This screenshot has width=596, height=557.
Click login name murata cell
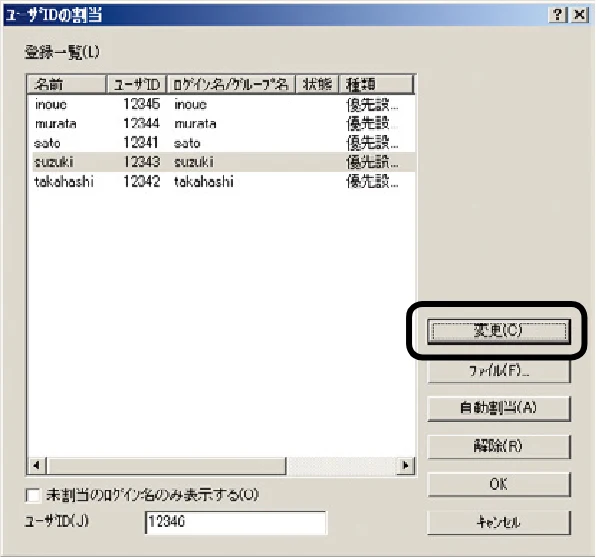195,124
